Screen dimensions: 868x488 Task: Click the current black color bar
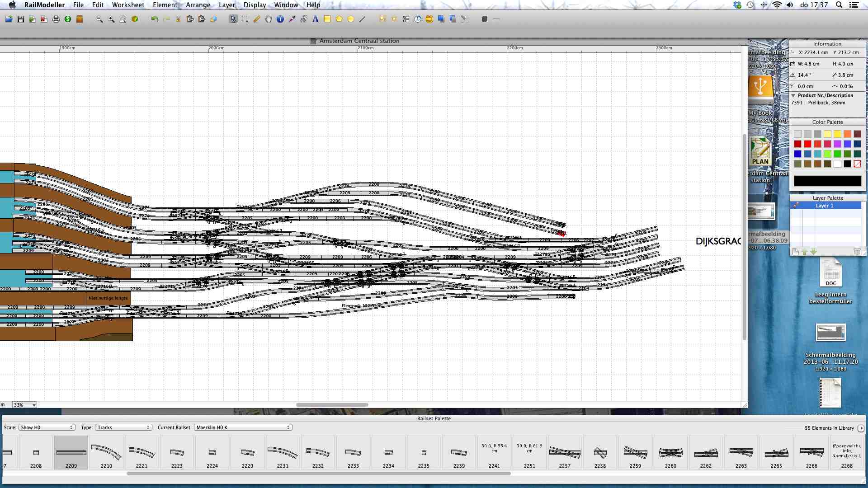tap(827, 181)
